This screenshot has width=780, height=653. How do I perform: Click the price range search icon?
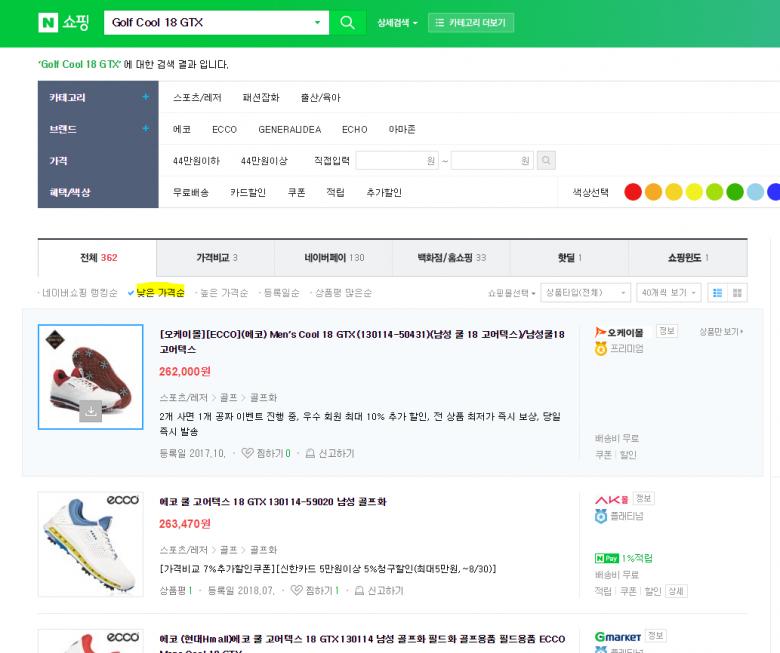(546, 160)
